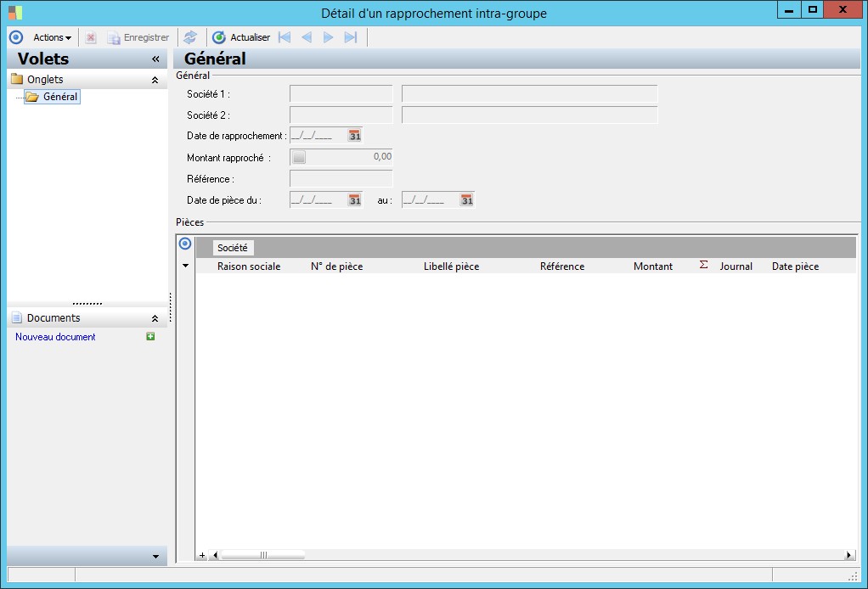Click the Société 2 code field
Viewport: 868px width, 589px height.
(341, 115)
